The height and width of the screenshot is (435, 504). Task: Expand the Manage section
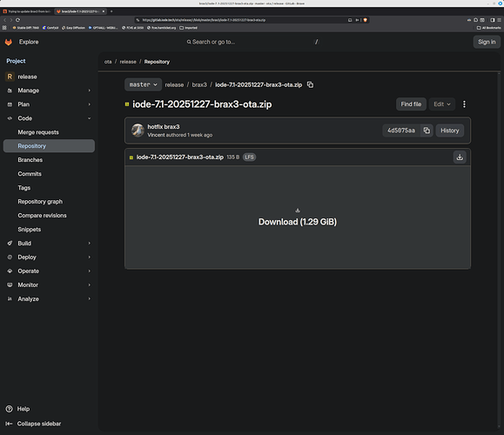click(49, 90)
